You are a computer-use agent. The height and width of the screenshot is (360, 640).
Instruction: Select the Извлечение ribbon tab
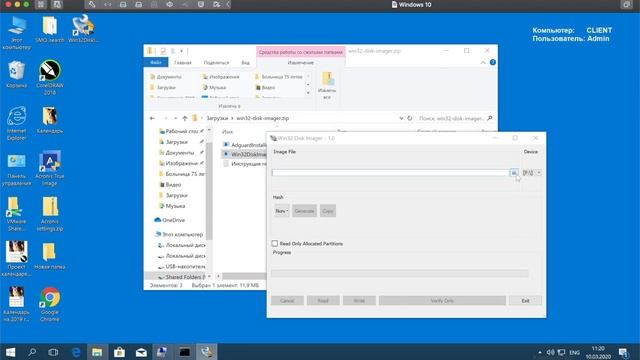click(301, 62)
